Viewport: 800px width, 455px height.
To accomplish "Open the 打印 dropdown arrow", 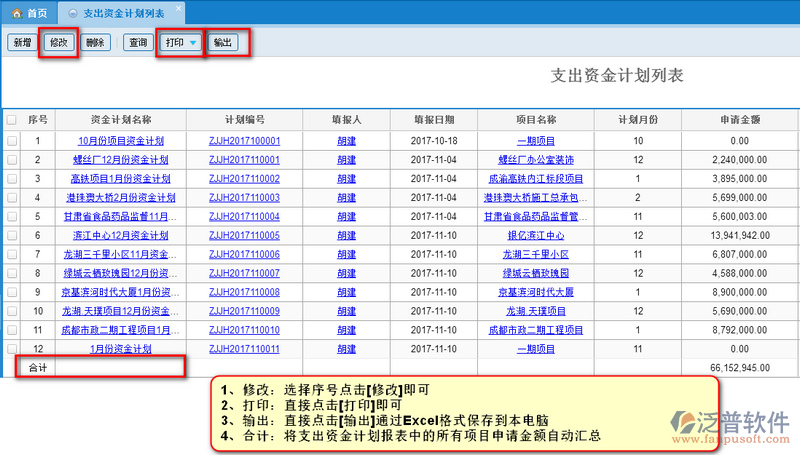I will tap(193, 43).
